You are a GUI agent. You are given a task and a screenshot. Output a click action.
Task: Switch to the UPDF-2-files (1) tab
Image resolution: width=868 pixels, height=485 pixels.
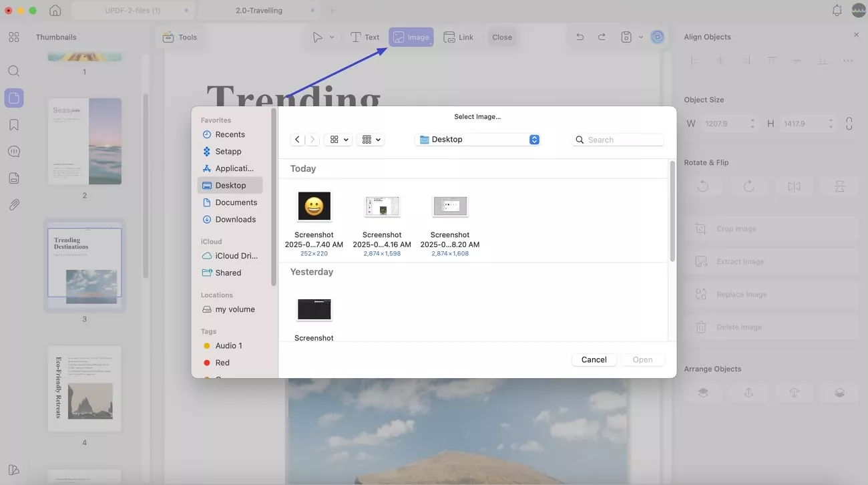132,11
